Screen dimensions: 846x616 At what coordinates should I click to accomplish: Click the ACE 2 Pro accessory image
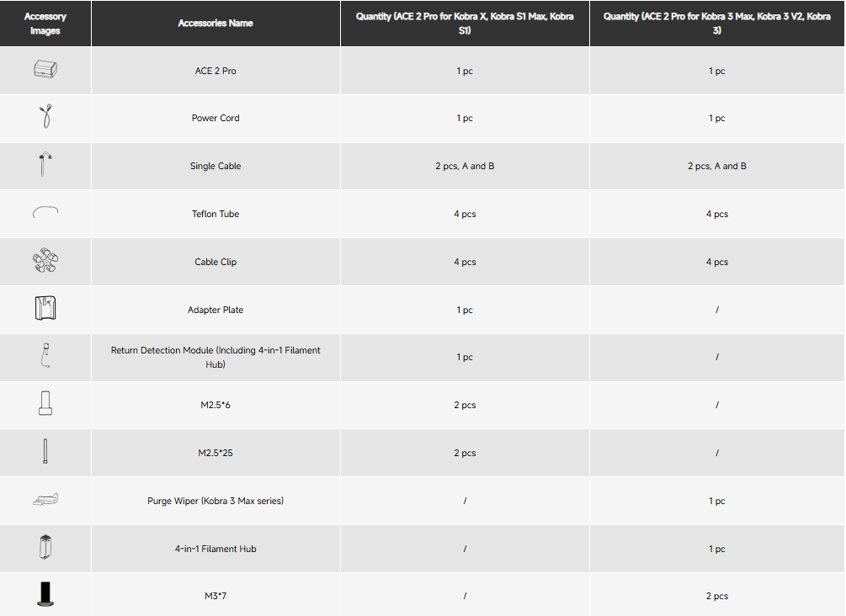click(x=45, y=69)
